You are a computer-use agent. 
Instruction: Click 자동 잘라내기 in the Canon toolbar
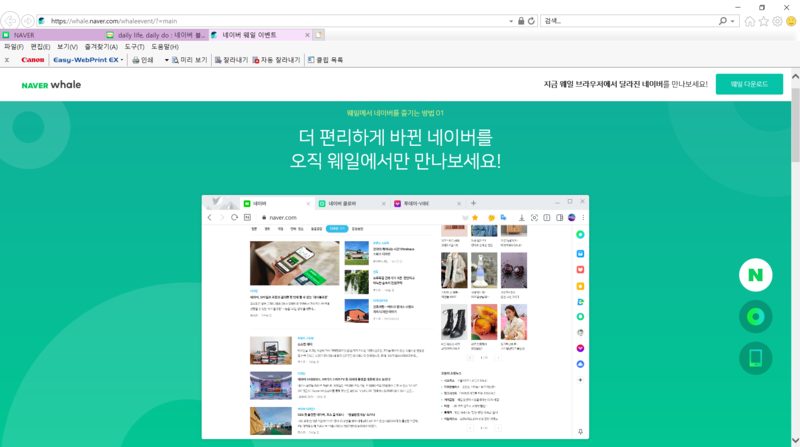tap(276, 60)
